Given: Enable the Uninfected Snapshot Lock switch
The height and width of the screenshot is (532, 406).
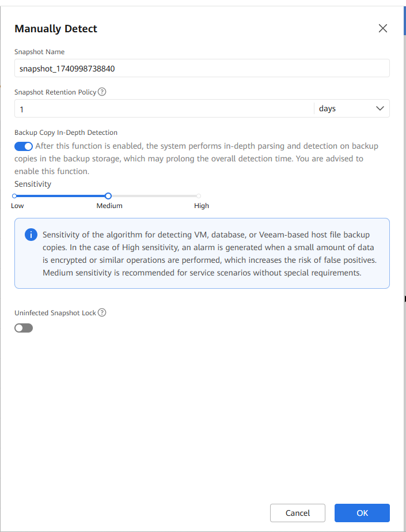Looking at the screenshot, I should tap(24, 328).
